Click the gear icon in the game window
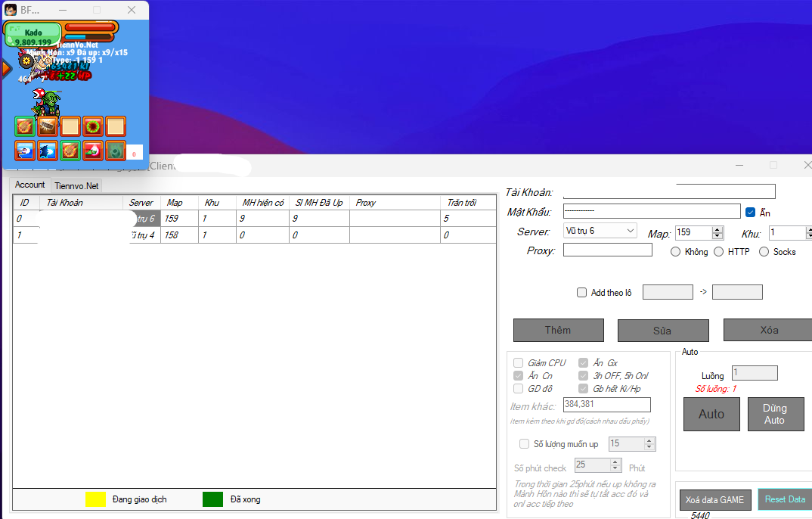This screenshot has width=812, height=519. pyautogui.click(x=26, y=61)
